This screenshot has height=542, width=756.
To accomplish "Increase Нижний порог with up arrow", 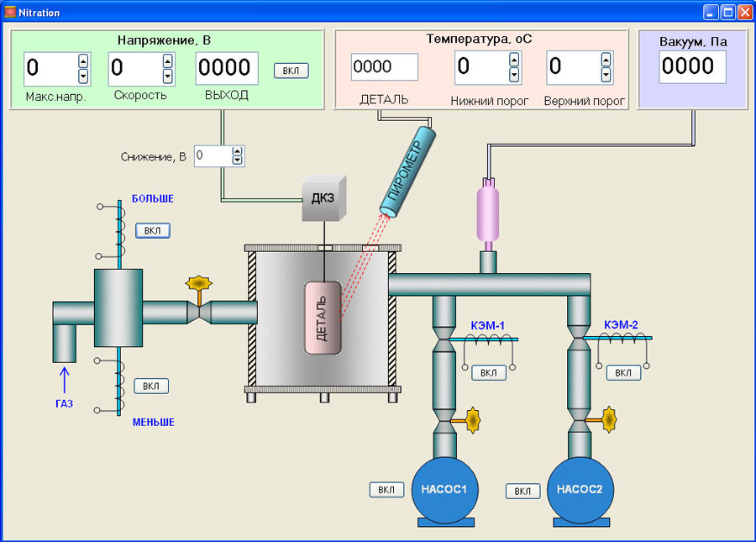I will (x=514, y=60).
